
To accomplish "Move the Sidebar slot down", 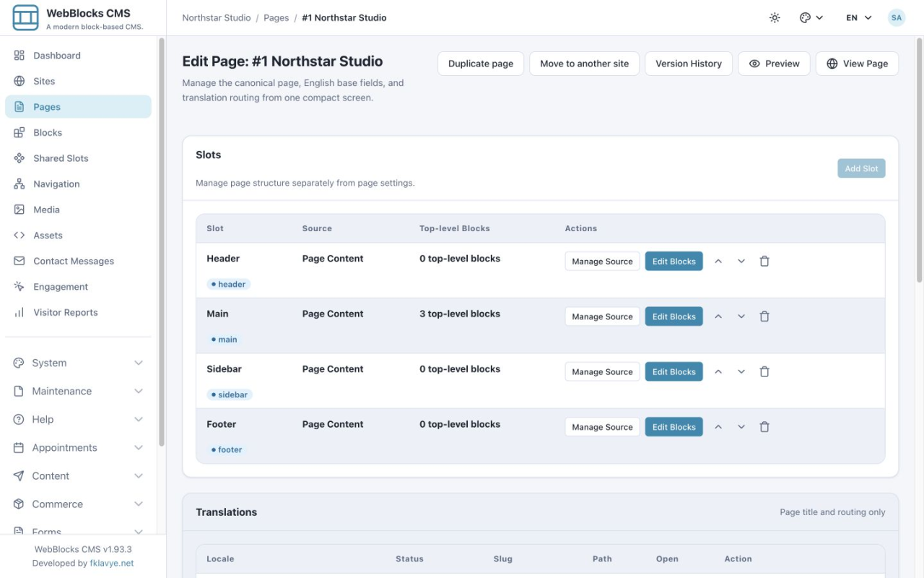I will pos(741,372).
